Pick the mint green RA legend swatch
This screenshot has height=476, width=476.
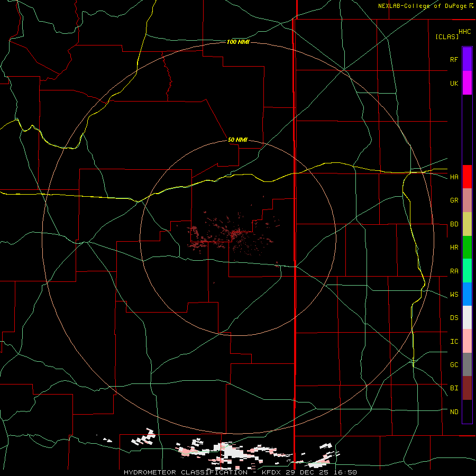pos(467,271)
